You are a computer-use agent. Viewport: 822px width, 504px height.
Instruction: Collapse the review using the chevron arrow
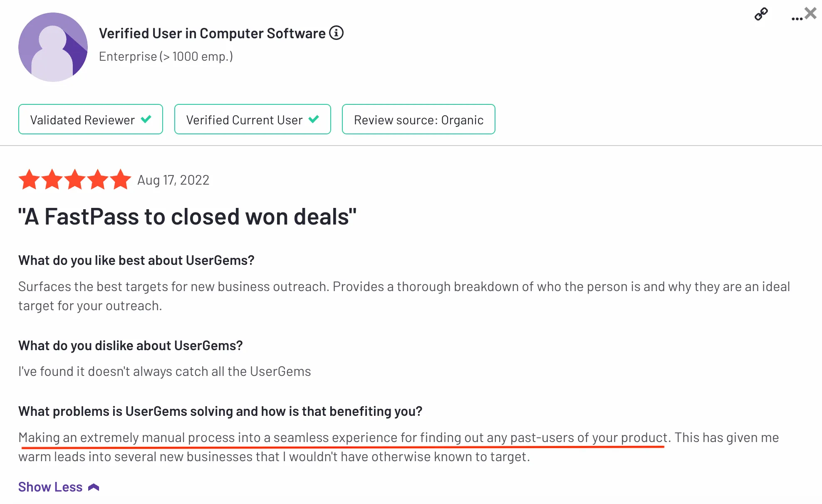(x=94, y=487)
